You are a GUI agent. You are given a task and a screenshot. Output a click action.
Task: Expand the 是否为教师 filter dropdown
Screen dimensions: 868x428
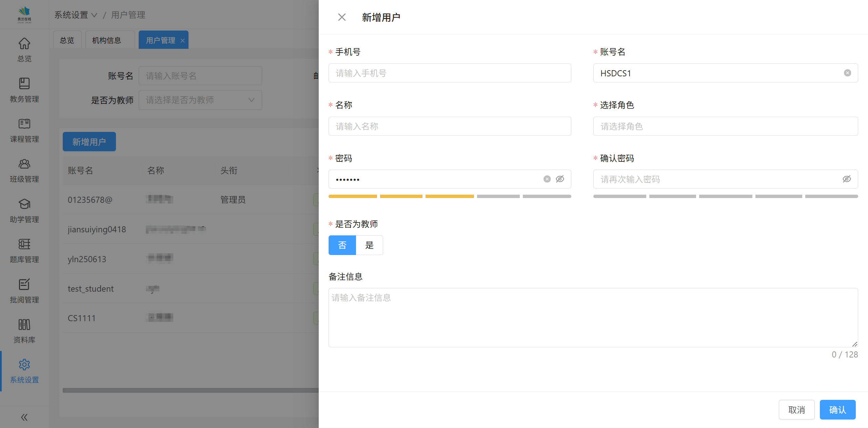click(x=200, y=100)
